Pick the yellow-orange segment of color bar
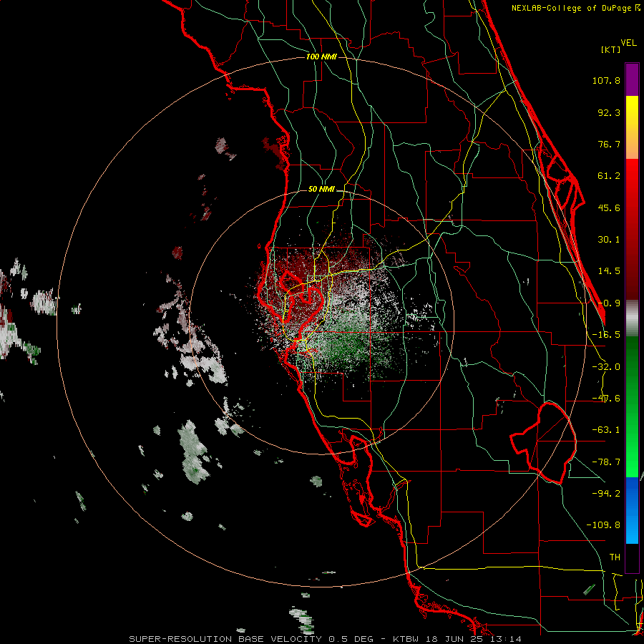This screenshot has height=644, width=644. click(632, 127)
